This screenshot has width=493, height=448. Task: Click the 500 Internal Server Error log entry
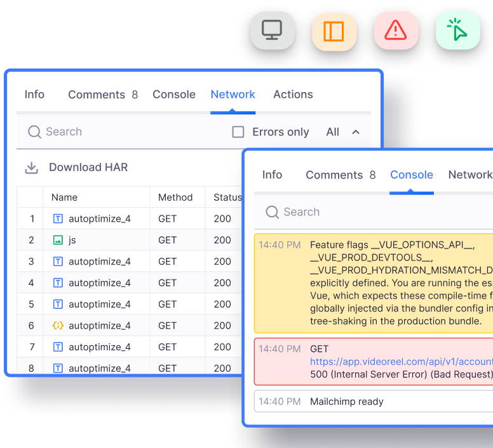[374, 362]
